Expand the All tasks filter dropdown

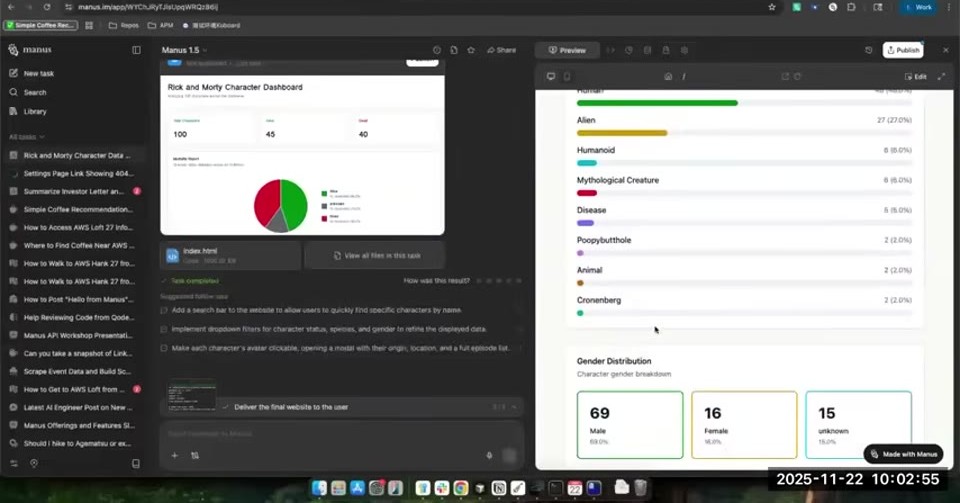[27, 137]
